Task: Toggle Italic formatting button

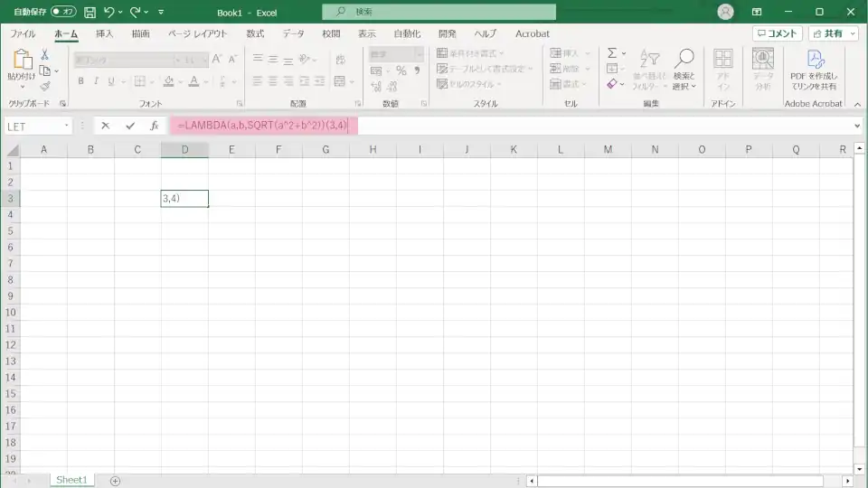Action: coord(97,81)
